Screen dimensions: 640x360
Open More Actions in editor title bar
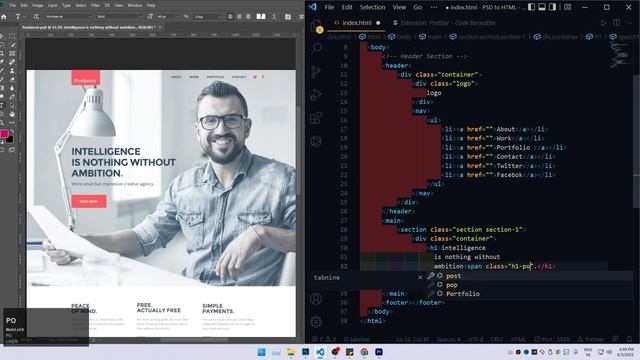click(x=629, y=23)
